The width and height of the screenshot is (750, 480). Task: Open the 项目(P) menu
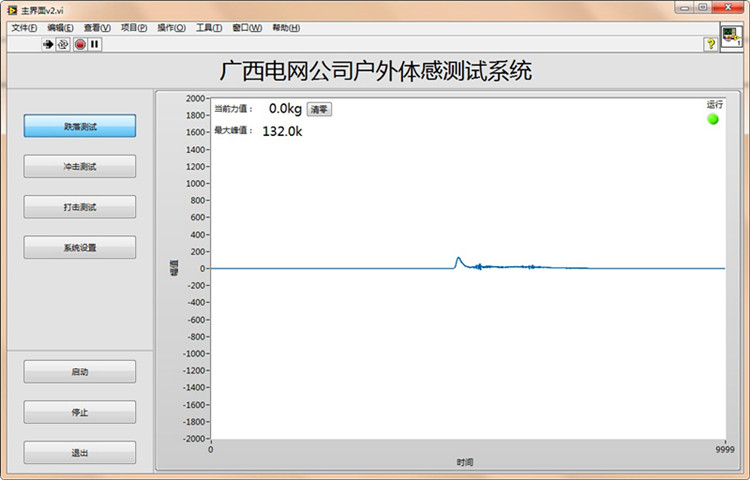tap(134, 28)
